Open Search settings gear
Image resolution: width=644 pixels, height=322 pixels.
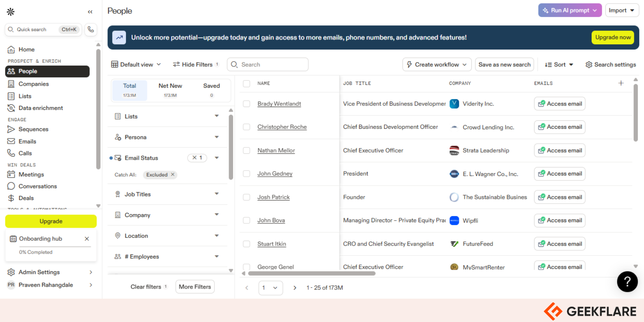click(611, 64)
